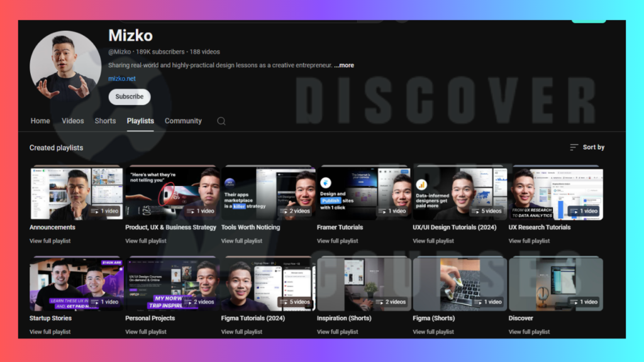Click the 189K subscribers count
Viewport: 644px width, 362px height.
click(x=160, y=52)
